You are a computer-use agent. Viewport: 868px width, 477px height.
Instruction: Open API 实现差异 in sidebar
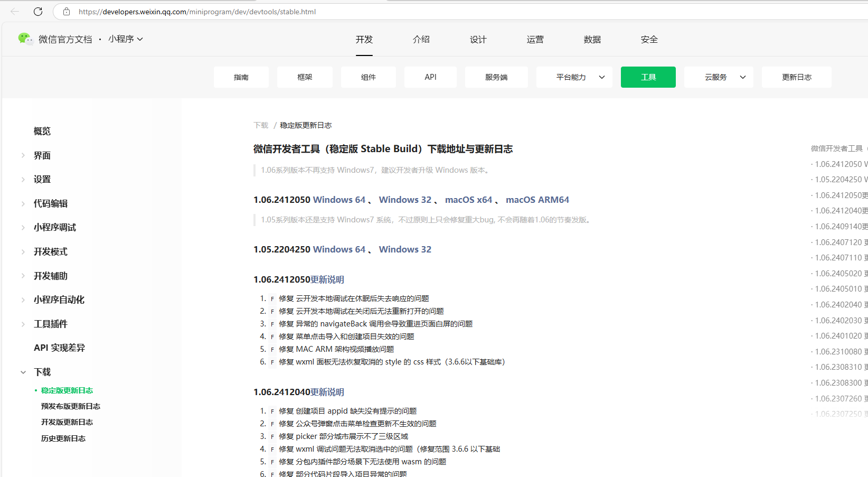59,348
